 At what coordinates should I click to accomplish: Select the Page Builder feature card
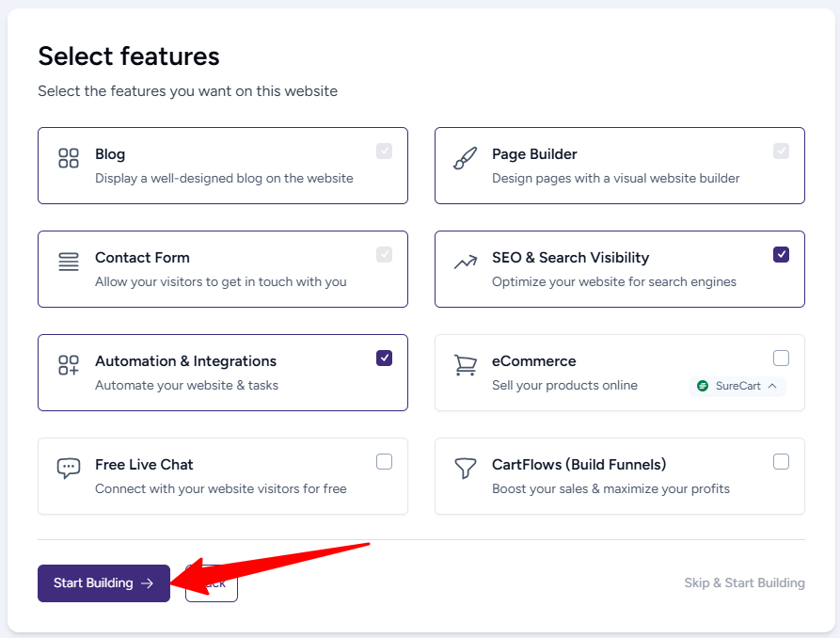point(620,164)
